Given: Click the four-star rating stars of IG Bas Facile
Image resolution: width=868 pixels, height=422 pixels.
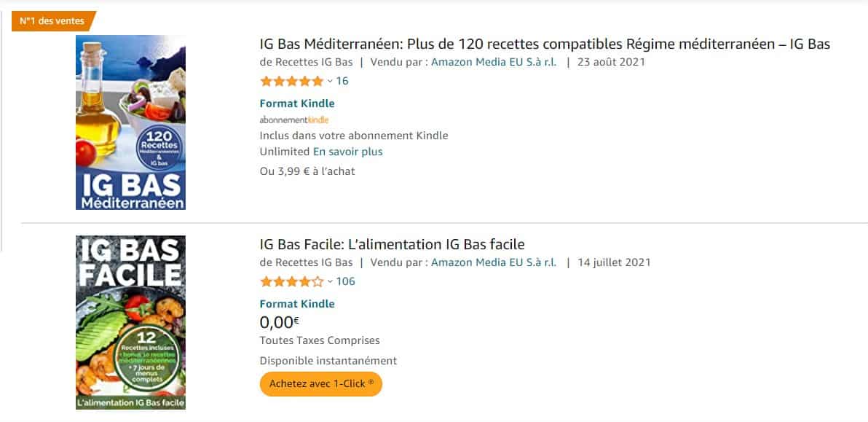Looking at the screenshot, I should click(291, 281).
